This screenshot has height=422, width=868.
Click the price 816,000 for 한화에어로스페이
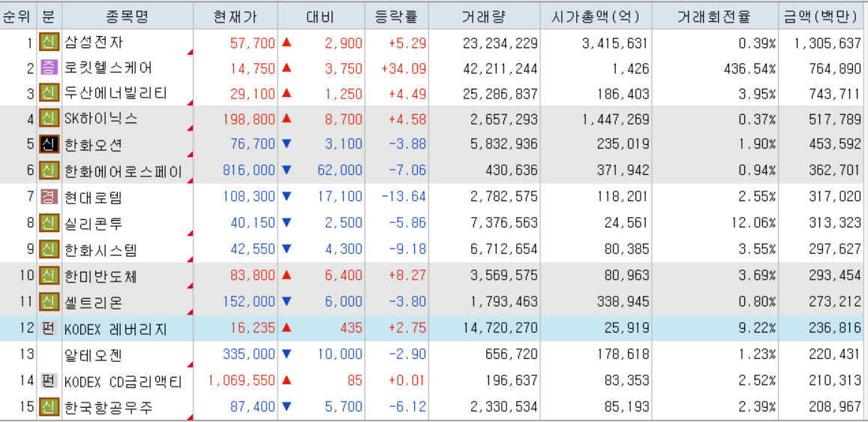(249, 170)
